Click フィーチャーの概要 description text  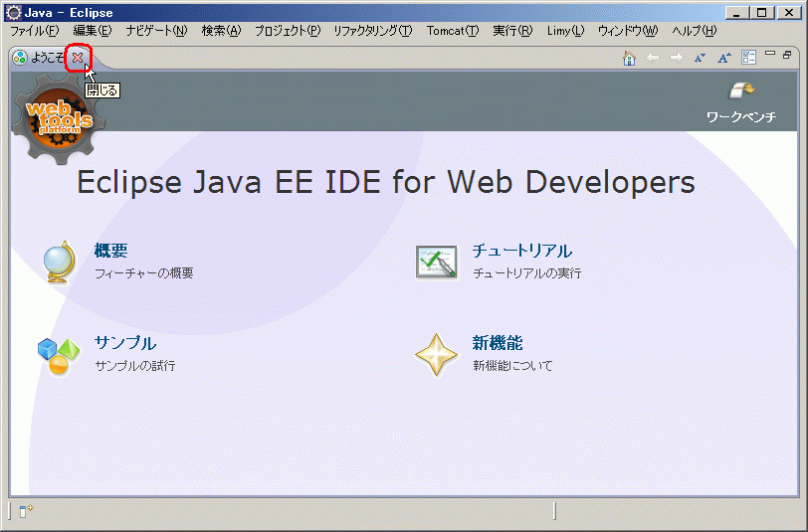143,272
